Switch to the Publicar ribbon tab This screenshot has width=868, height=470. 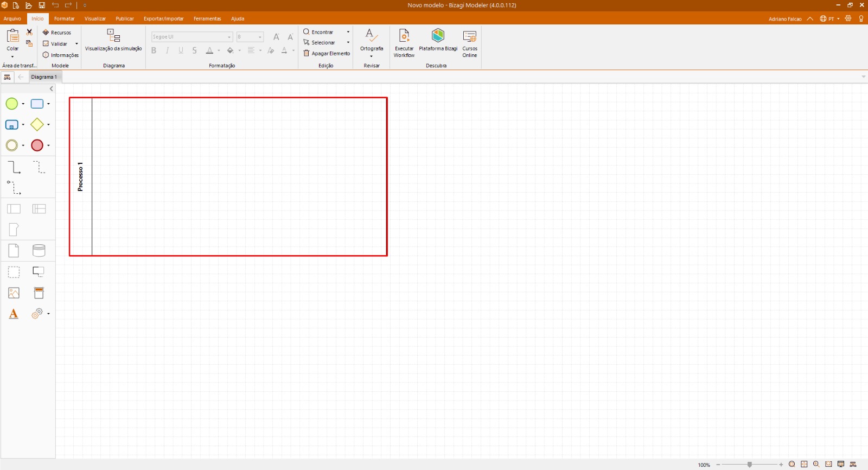click(x=125, y=18)
